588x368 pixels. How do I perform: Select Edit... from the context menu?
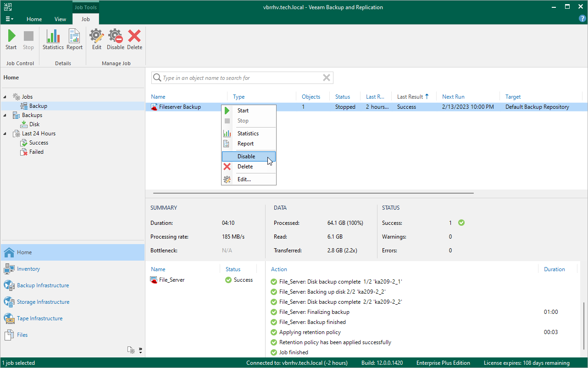[249, 179]
